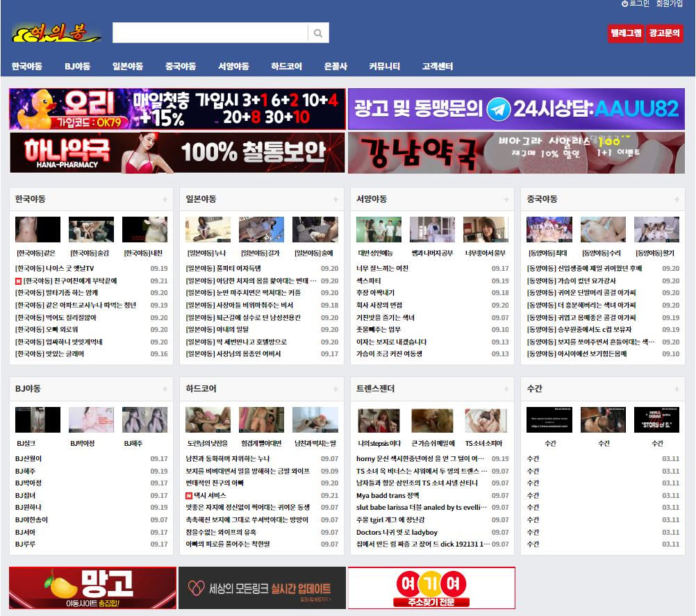
Task: Open the Telegram 24시상담 banner
Action: (x=516, y=109)
